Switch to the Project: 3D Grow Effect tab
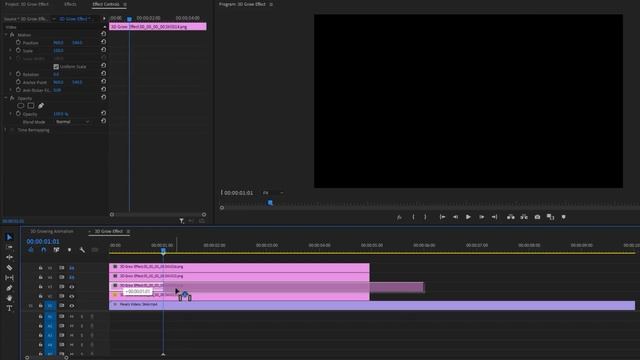The width and height of the screenshot is (640, 360). pos(27,4)
